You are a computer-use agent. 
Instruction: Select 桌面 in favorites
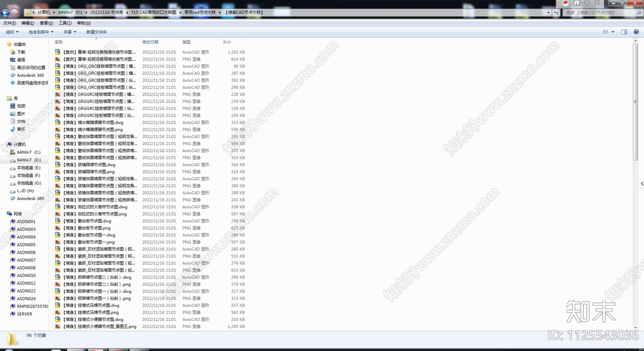(21, 60)
